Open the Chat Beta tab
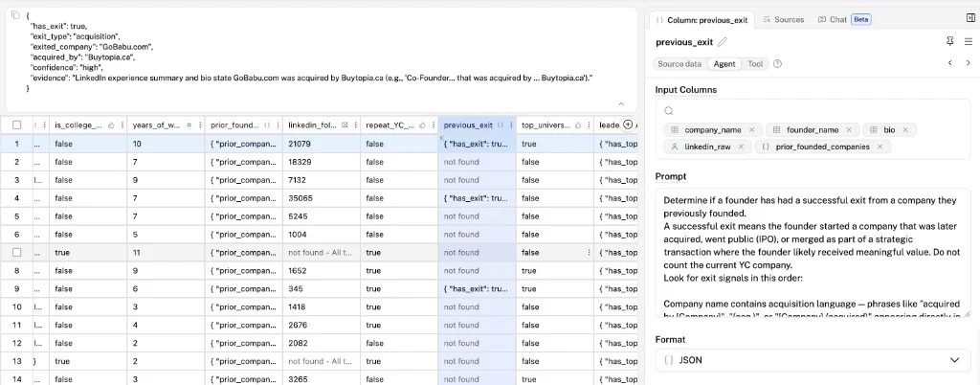Screen dimensions: 980x385 [x=844, y=20]
